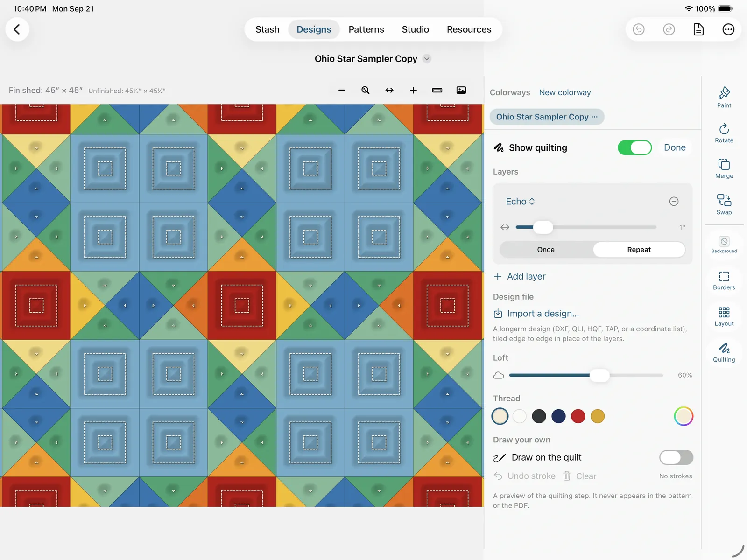
Task: Pick the navy thread color swatch
Action: [558, 416]
